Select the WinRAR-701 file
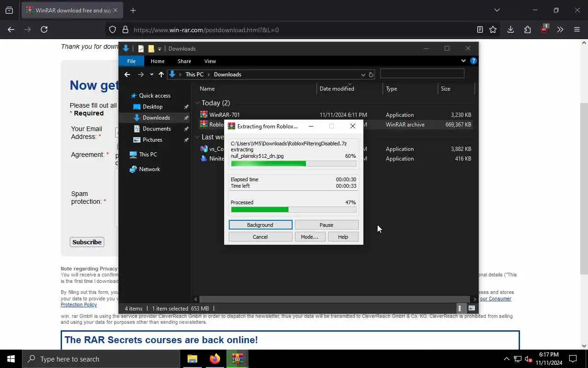The image size is (588, 368). 224,115
